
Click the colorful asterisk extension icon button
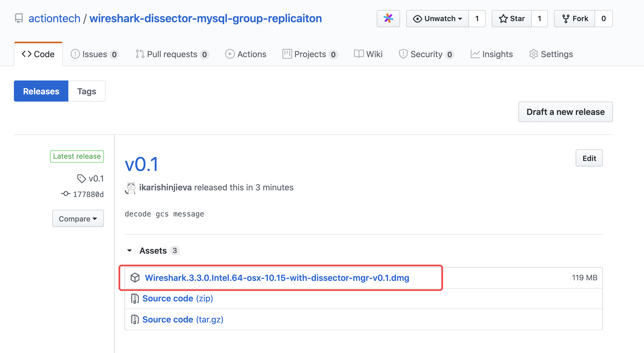388,19
